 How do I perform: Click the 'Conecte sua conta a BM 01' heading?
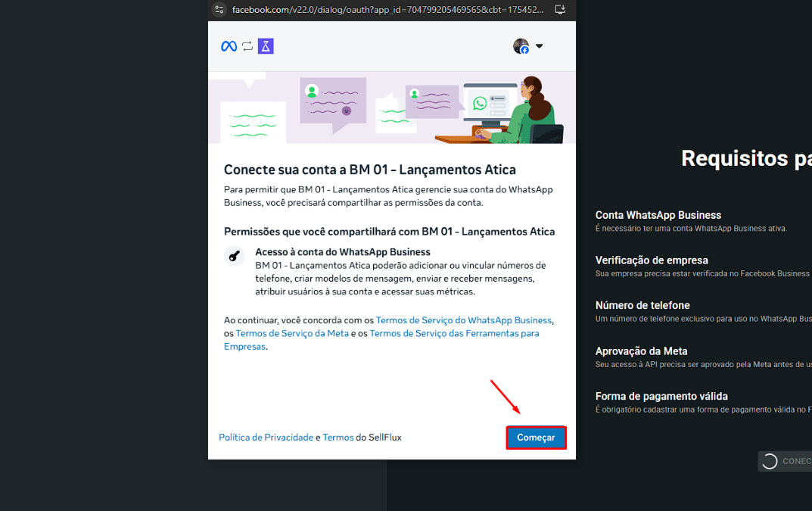[x=370, y=170]
